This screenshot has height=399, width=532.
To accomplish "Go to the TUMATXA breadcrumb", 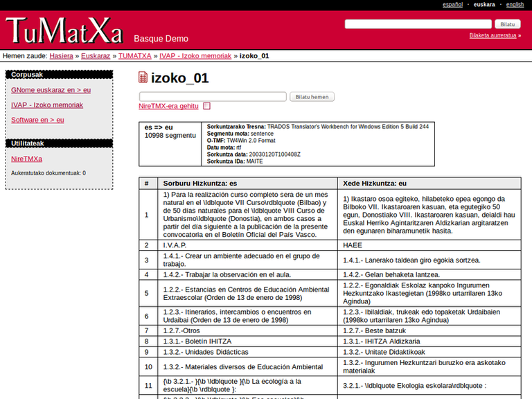I will click(134, 56).
